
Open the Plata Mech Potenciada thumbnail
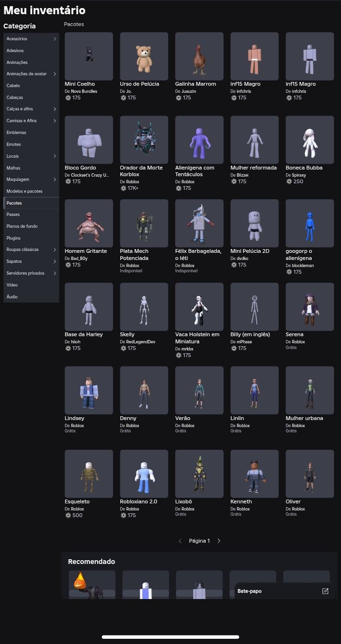tap(144, 224)
